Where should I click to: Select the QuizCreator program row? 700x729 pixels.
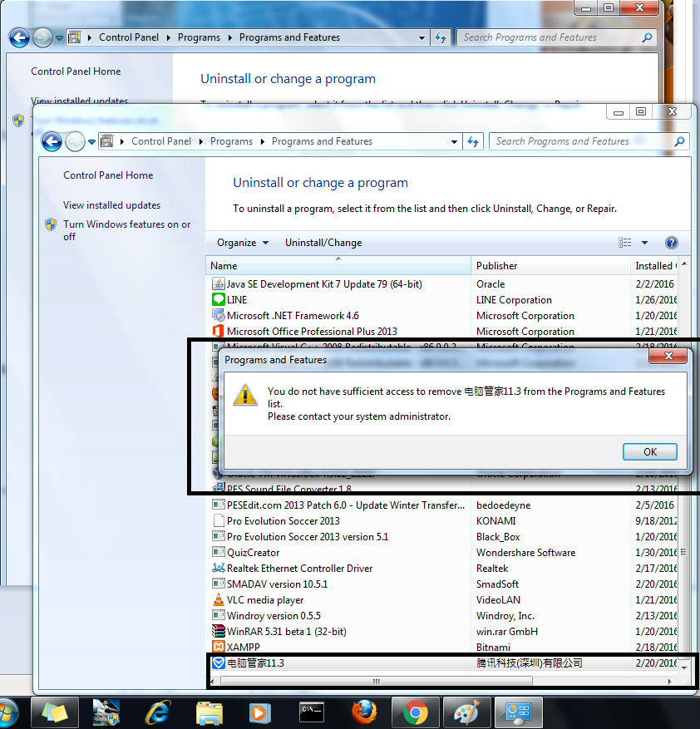[441, 552]
